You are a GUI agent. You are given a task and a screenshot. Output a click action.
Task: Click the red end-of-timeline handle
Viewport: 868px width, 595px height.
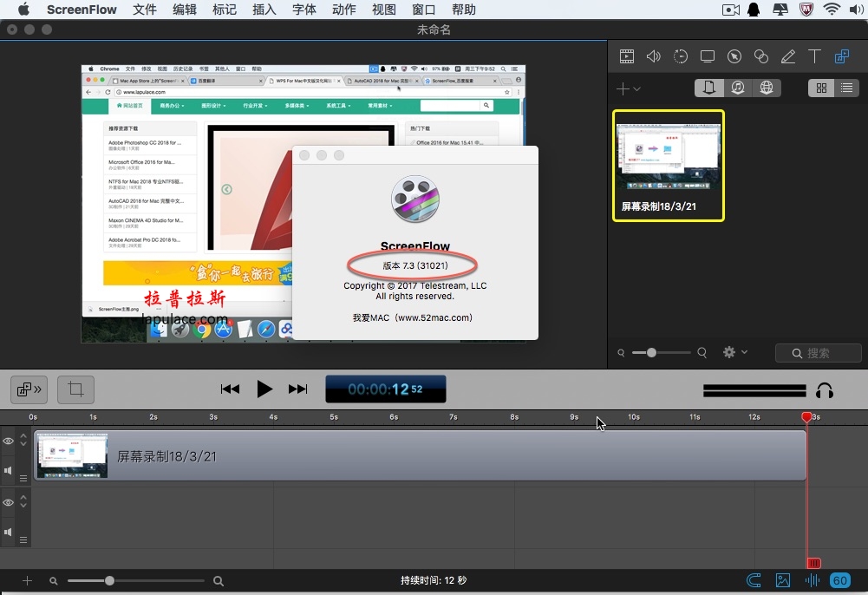pos(813,563)
